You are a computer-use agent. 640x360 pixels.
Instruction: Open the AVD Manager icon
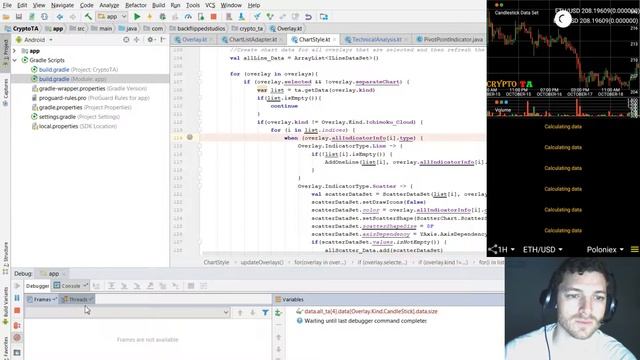tap(229, 17)
